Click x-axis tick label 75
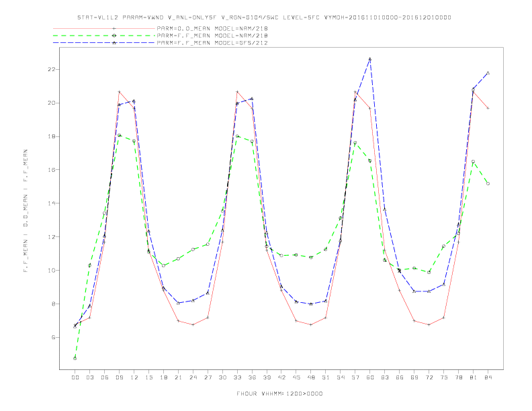Viewport: 532px width, 411px height. pos(444,377)
